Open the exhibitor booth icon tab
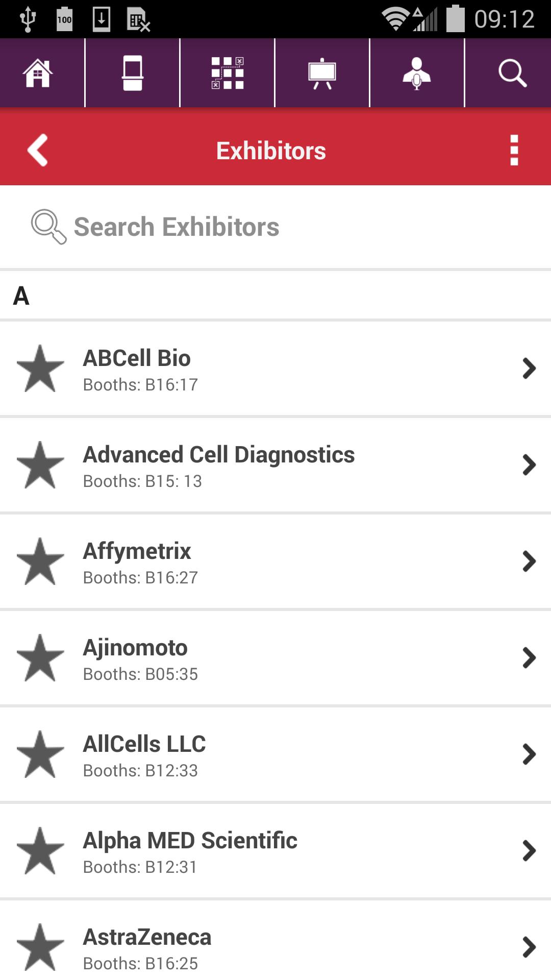 [133, 73]
